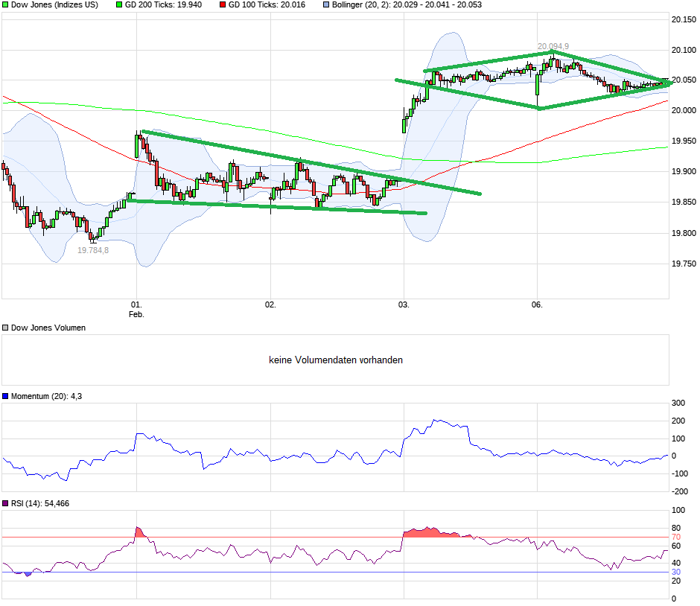Click the momentum axis value 300
The width and height of the screenshot is (700, 606).
coord(678,403)
